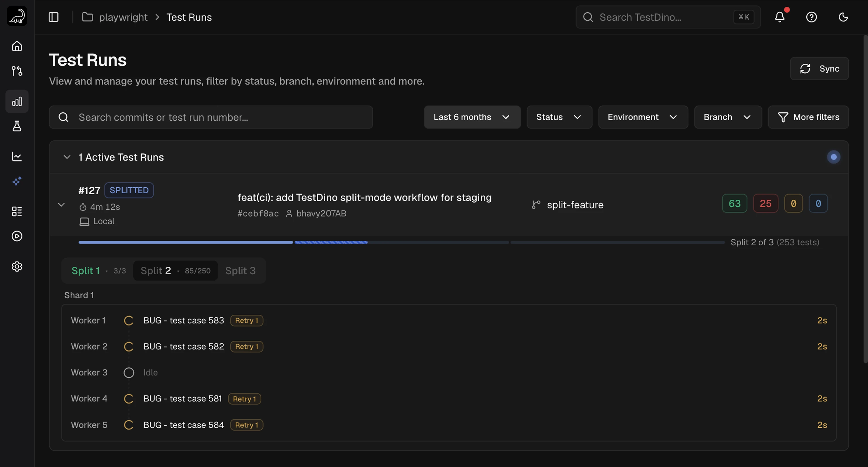Viewport: 868px width, 467px height.
Task: Open the notifications bell
Action: 780,17
